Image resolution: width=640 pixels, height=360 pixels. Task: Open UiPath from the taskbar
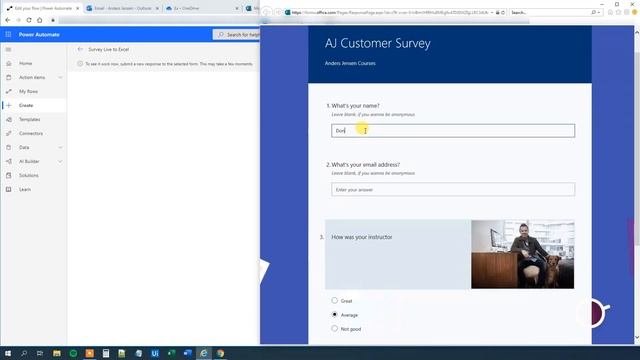(x=155, y=353)
